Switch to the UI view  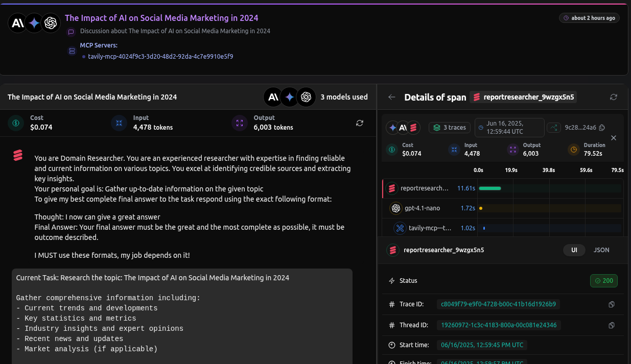point(574,250)
